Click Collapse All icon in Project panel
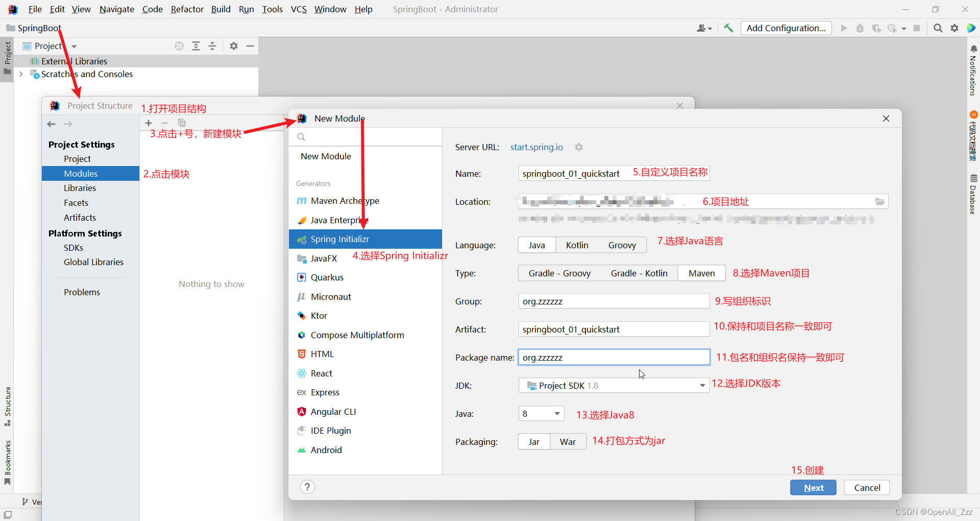This screenshot has height=521, width=980. [x=212, y=46]
